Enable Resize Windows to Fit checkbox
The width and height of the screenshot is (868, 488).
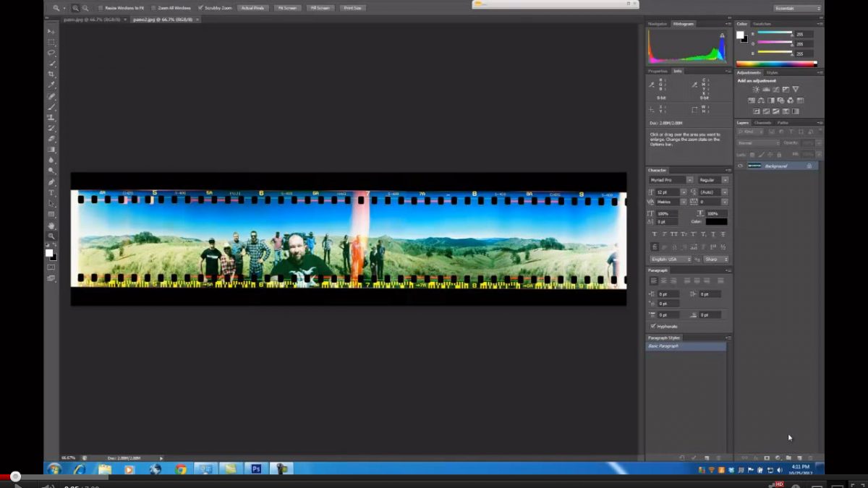click(x=100, y=8)
